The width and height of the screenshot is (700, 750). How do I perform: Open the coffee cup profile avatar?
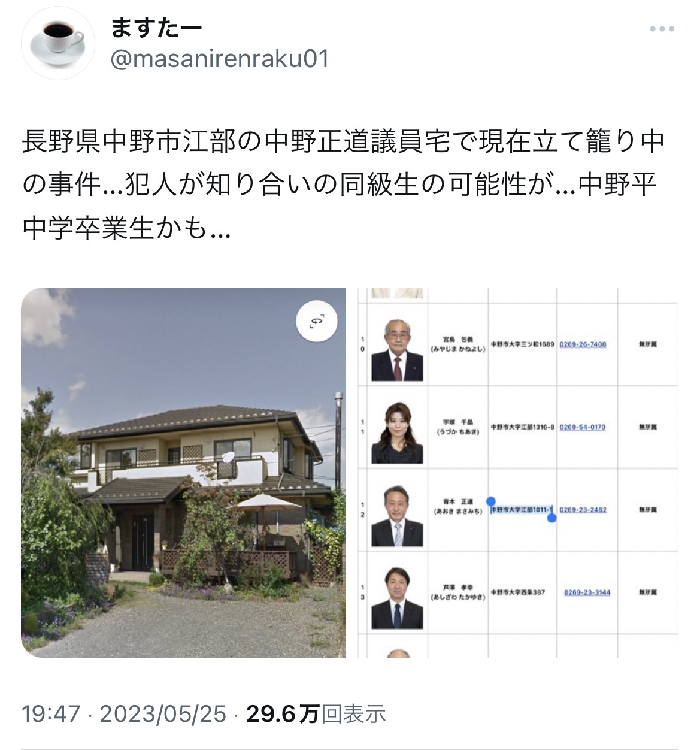(57, 44)
